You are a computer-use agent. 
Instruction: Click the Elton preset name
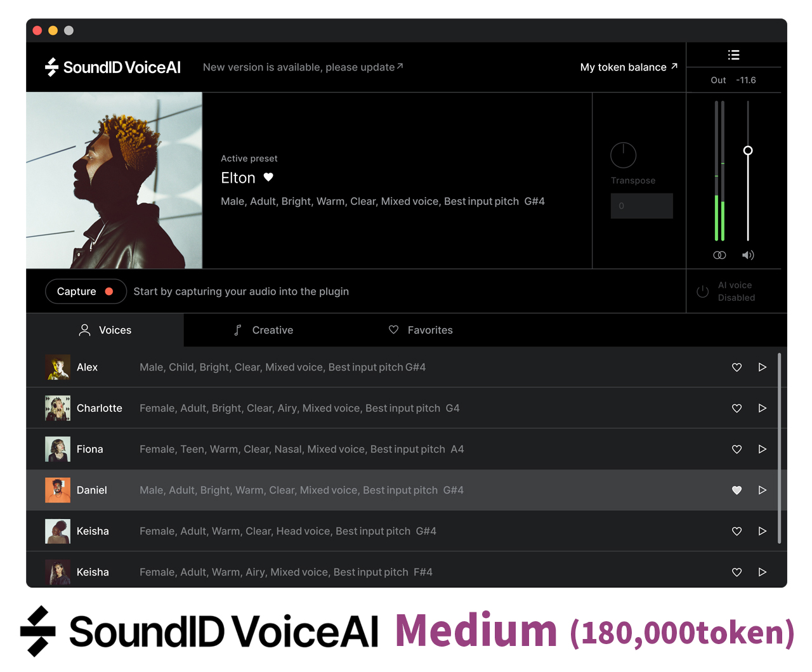[238, 178]
